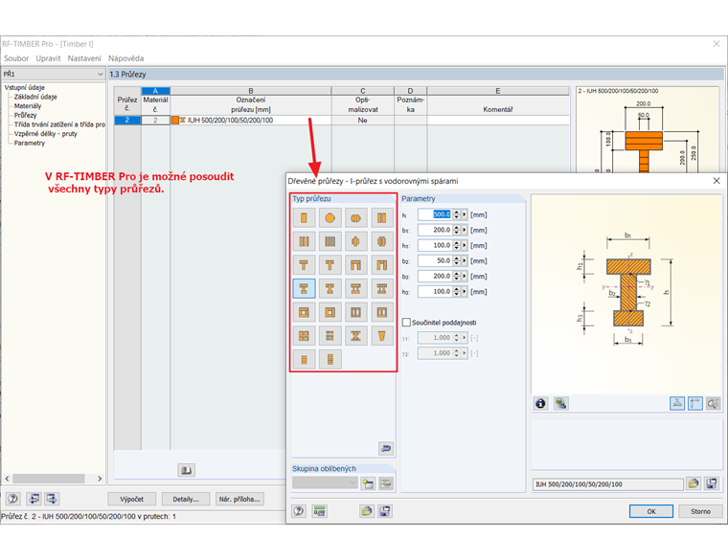Click the Nár. příloha... button

(x=239, y=500)
